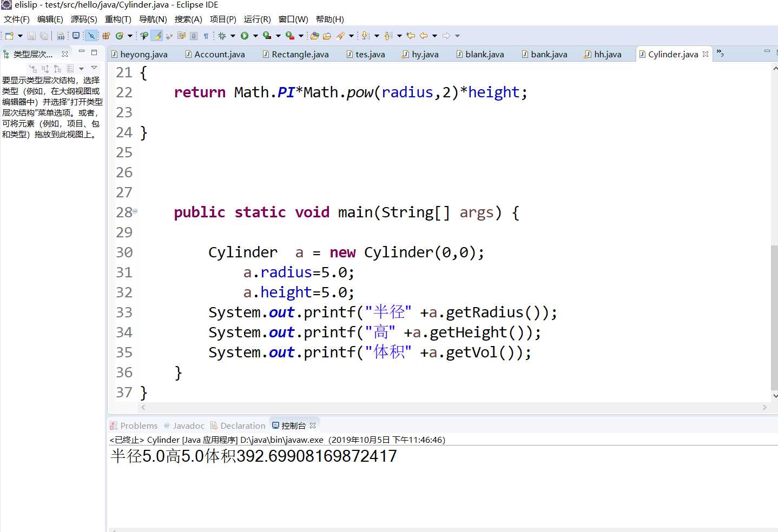The width and height of the screenshot is (778, 532).
Task: Open the 编辑(E) menu
Action: coord(50,19)
